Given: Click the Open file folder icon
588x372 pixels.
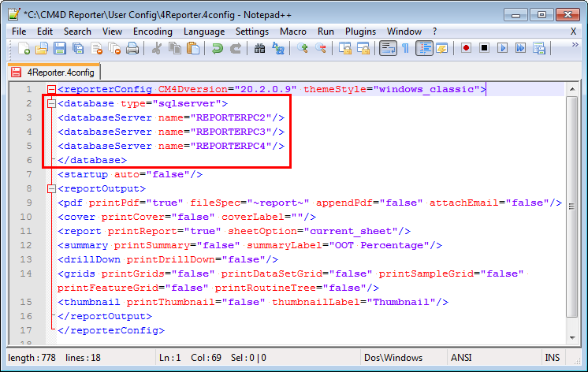Looking at the screenshot, I should click(42, 48).
